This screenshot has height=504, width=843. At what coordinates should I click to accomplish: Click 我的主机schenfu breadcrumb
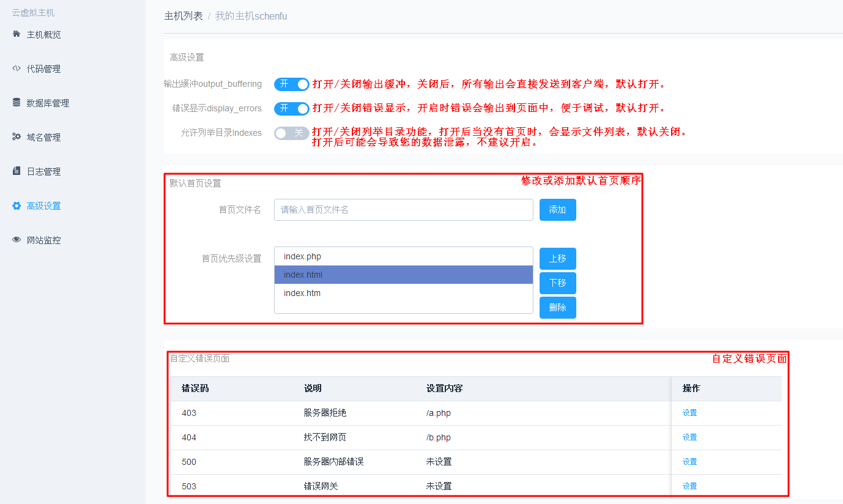[251, 16]
